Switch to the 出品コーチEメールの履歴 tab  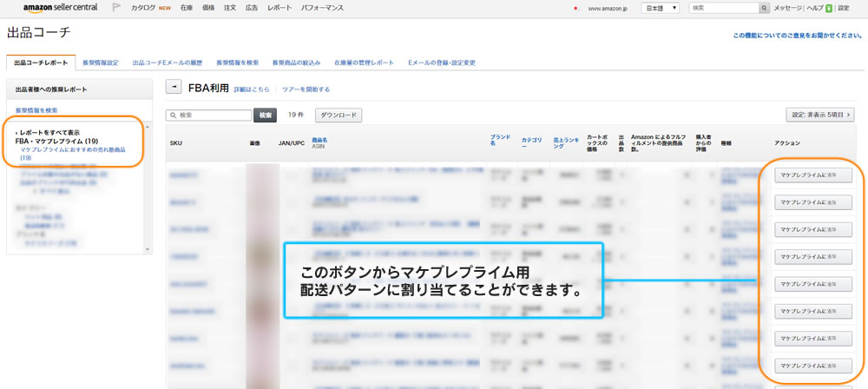[168, 63]
